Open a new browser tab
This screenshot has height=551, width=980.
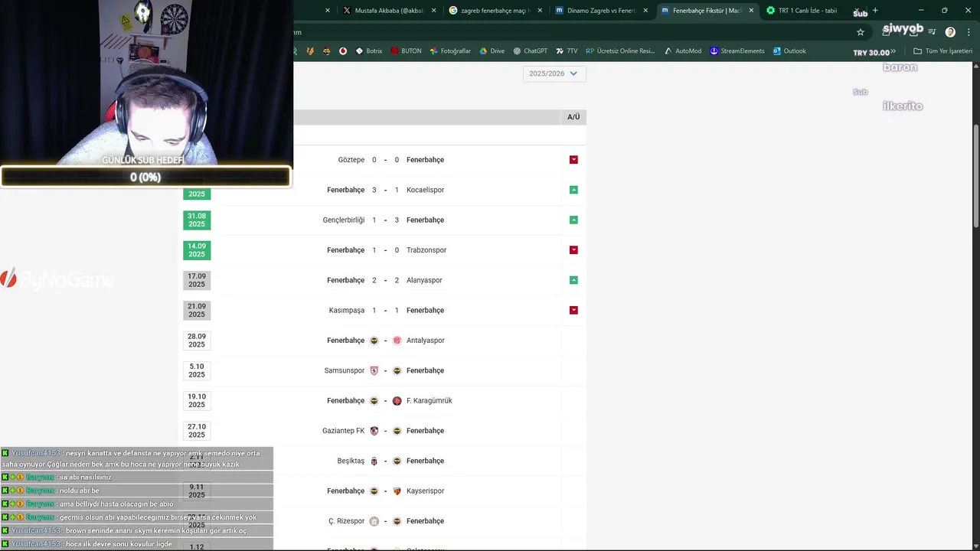coord(875,11)
